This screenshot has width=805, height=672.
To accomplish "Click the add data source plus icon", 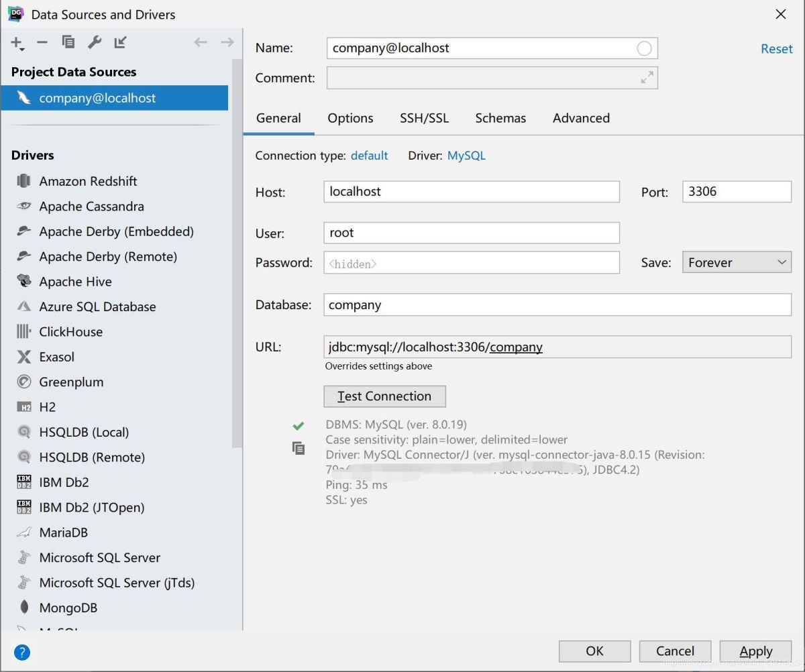I will (17, 43).
